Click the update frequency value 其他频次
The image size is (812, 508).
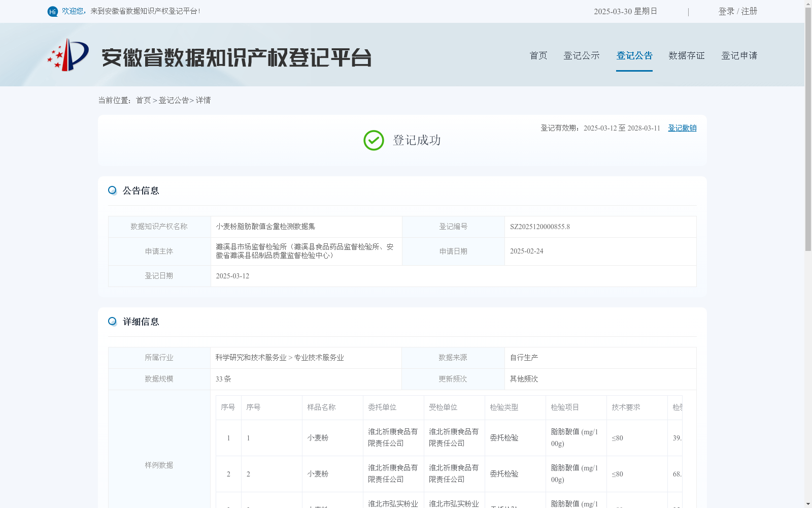524,379
